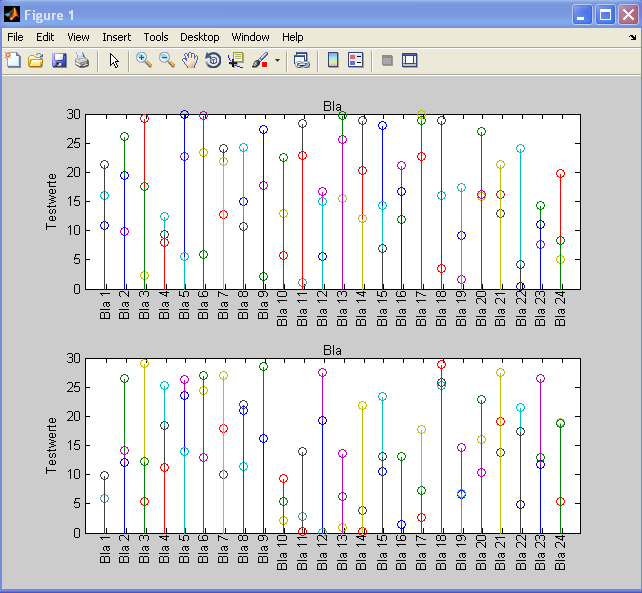Open a file with the folder icon

point(36,60)
